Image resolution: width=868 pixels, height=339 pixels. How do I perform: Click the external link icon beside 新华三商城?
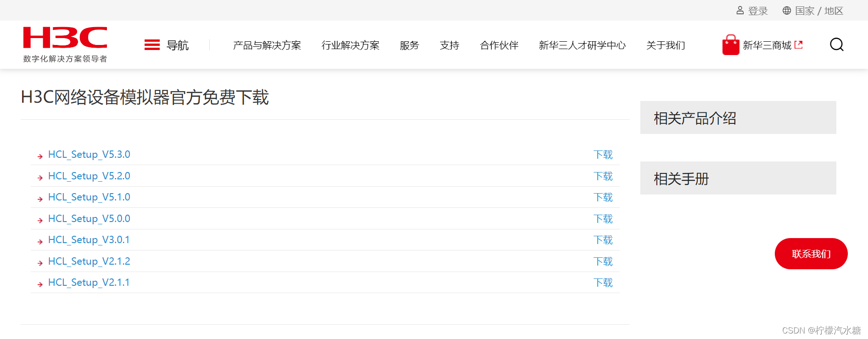pyautogui.click(x=799, y=44)
